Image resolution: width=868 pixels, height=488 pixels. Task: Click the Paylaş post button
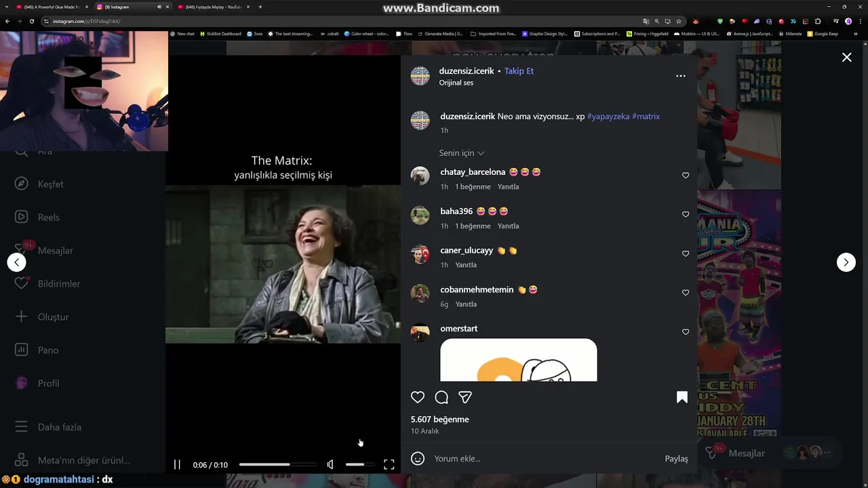pos(676,459)
